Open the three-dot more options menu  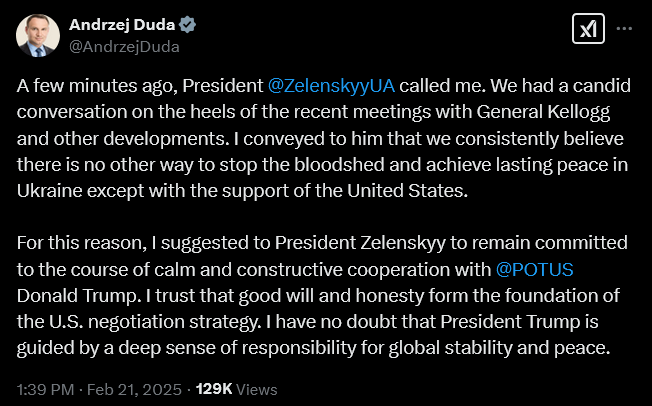click(625, 29)
